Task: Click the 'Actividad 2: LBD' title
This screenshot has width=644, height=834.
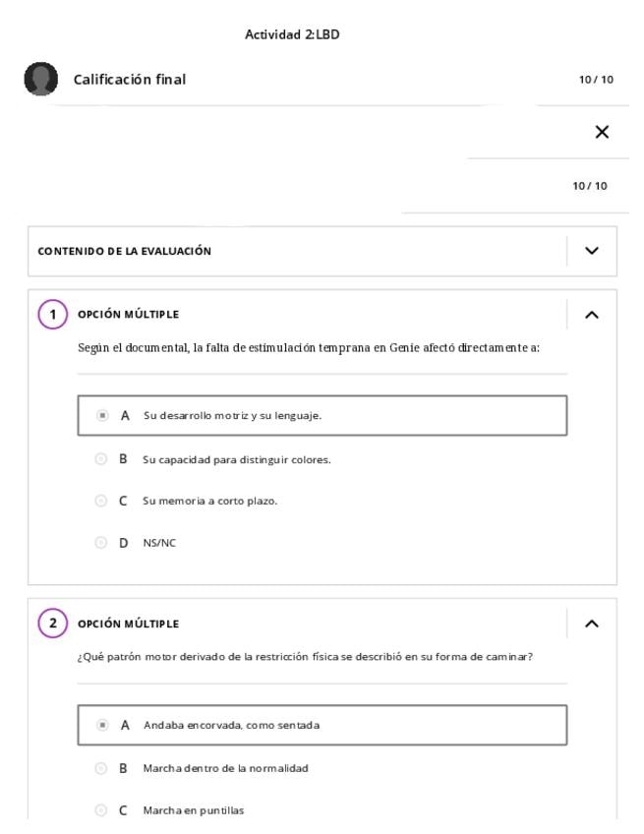Action: coord(292,35)
